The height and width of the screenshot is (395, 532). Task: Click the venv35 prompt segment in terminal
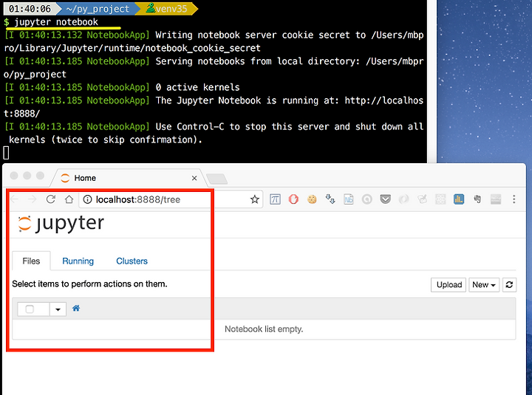(167, 8)
